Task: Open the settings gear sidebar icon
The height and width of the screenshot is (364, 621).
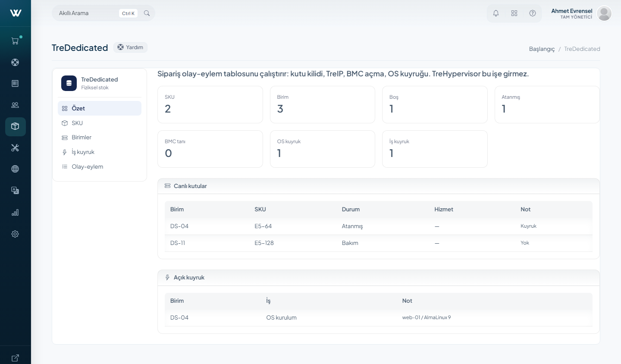Action: coord(15,234)
